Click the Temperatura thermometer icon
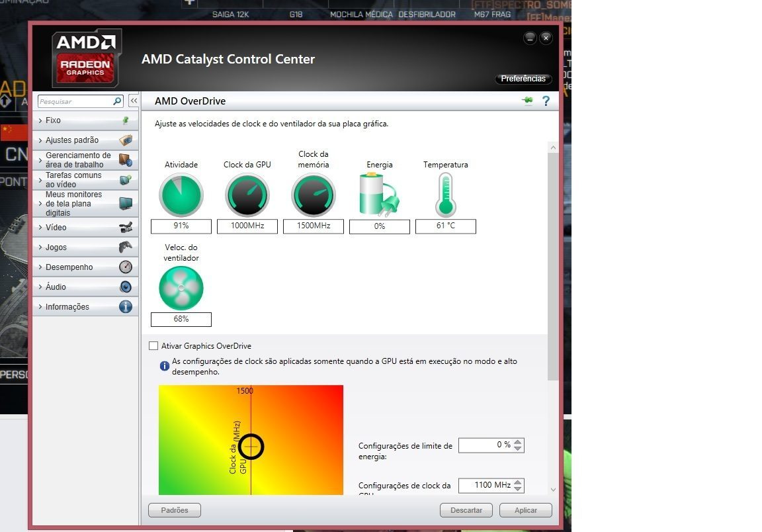The width and height of the screenshot is (762, 532). (x=445, y=195)
